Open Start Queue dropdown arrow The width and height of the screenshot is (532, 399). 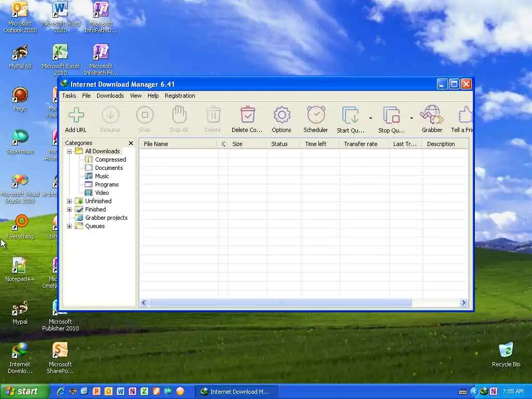(370, 118)
